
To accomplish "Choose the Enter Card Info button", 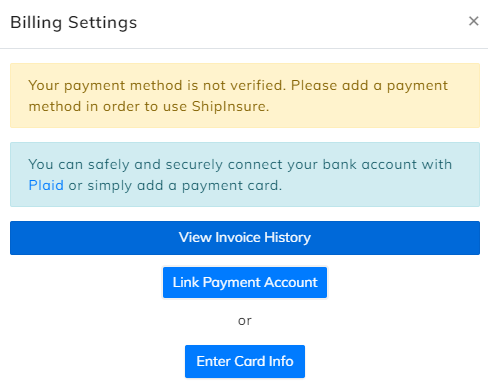I will coord(245,361).
